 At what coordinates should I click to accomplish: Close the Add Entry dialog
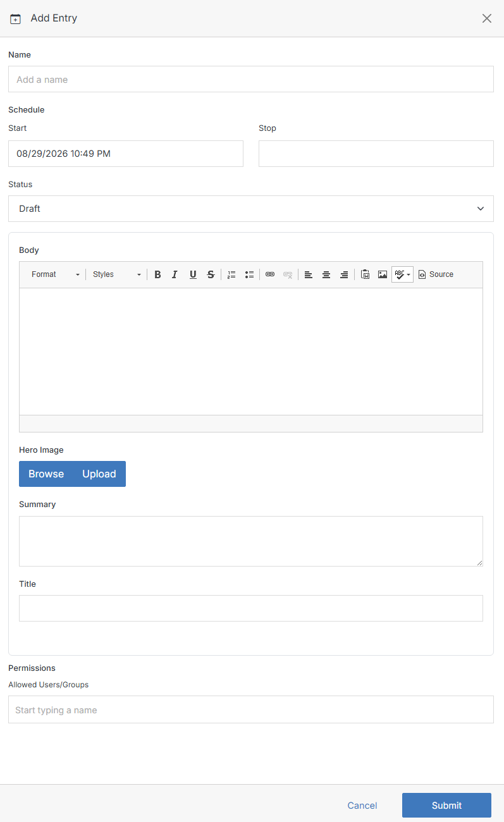pos(487,18)
